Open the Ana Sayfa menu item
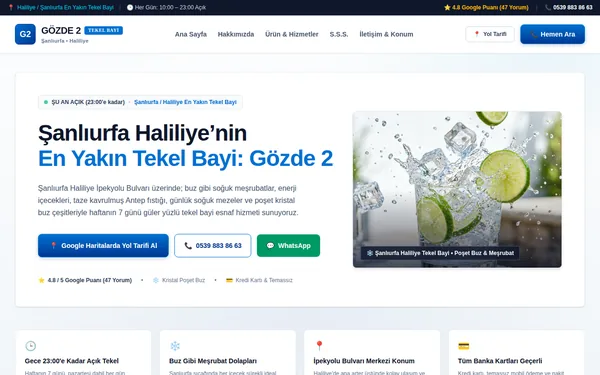 point(191,34)
